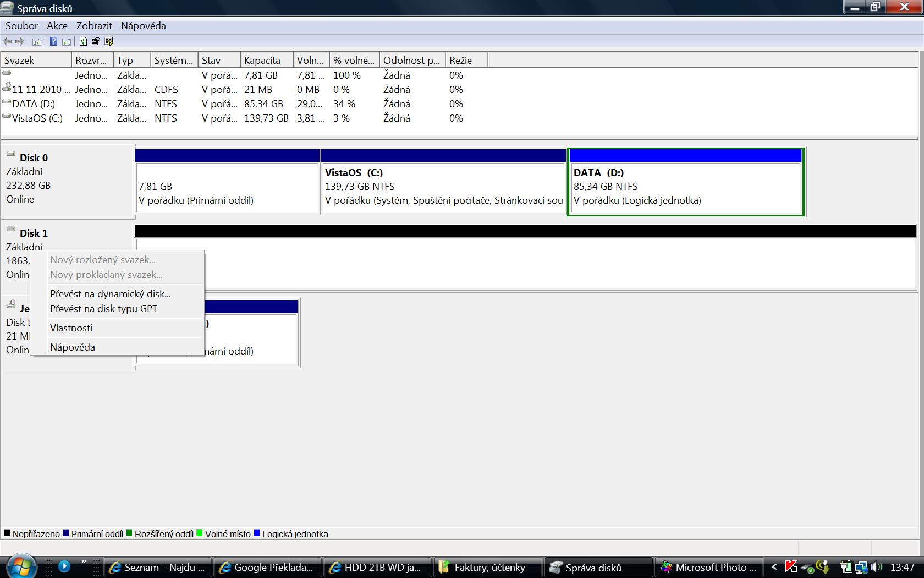Open the network connection tray icon
Image resolution: width=924 pixels, height=578 pixels.
click(861, 566)
